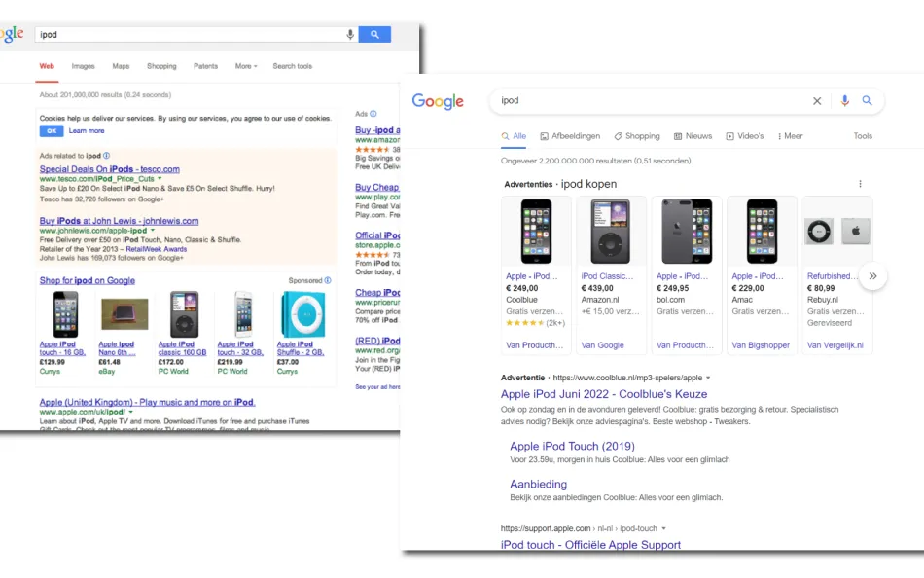924x578 pixels.
Task: Open the iPod touch Officiële Apple Support link
Action: (x=591, y=545)
